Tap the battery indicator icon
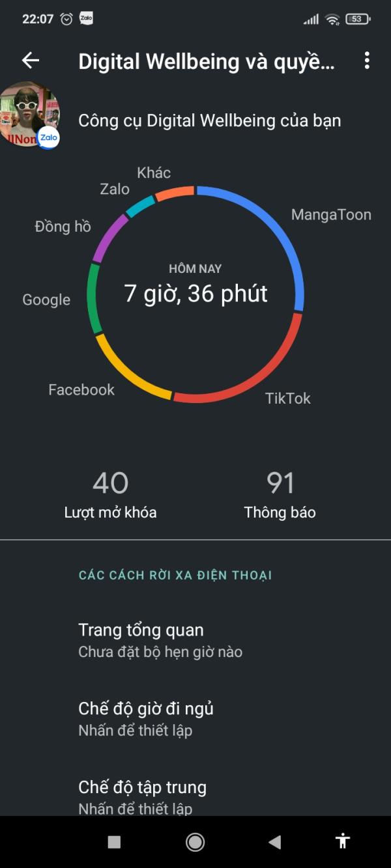 point(358,19)
